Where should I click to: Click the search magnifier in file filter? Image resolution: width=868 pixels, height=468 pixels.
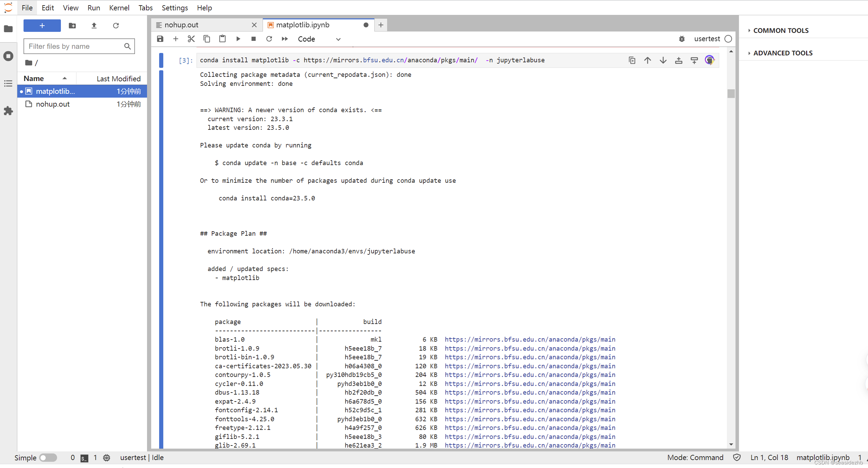coord(127,46)
